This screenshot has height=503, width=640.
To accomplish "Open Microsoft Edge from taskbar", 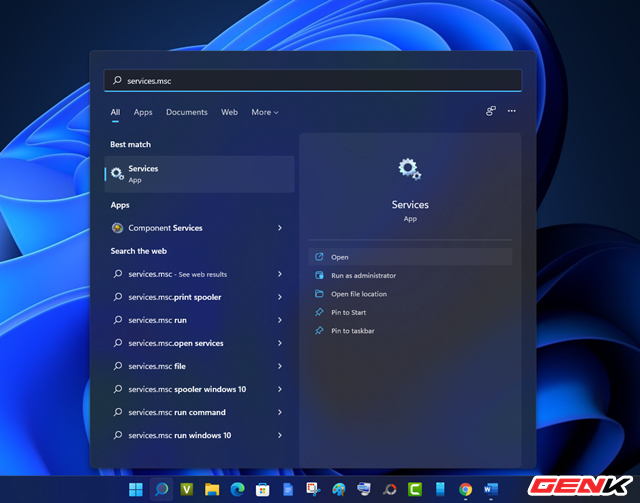I will 237,489.
